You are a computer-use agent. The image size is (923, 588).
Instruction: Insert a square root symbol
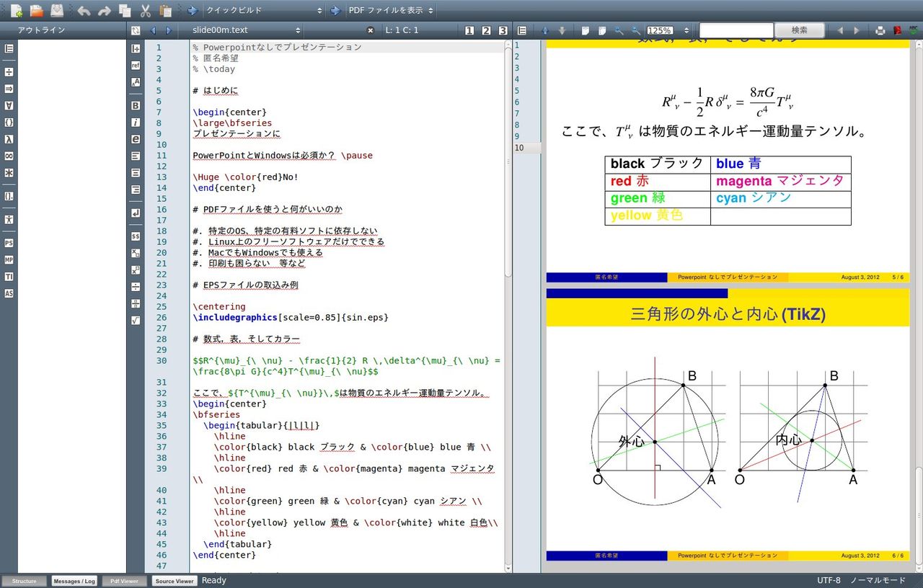(136, 320)
